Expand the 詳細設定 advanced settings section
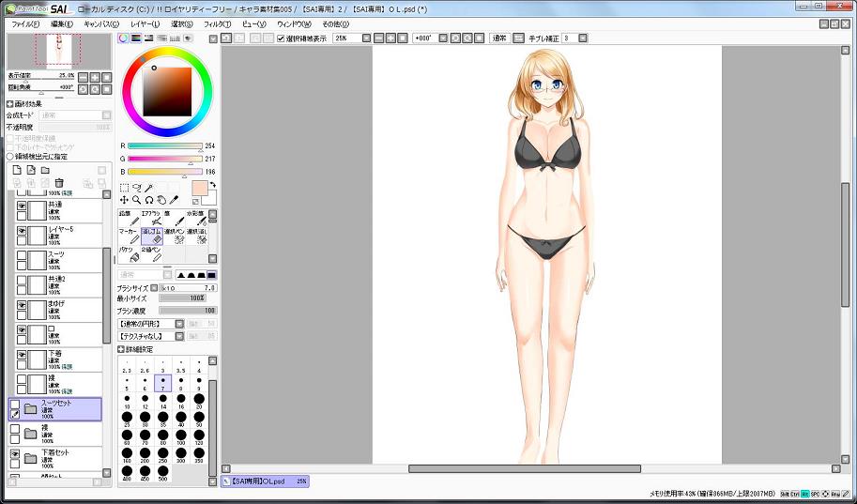857x504 pixels. point(121,348)
